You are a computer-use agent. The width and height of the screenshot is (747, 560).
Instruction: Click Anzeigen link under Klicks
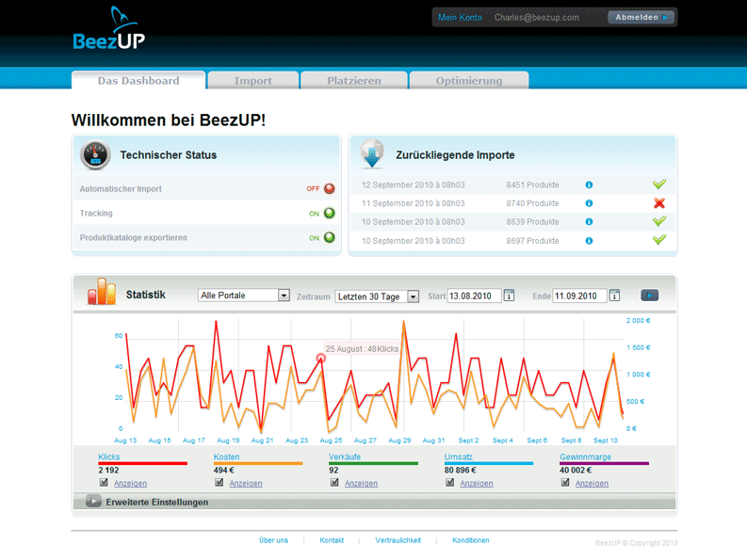point(131,484)
